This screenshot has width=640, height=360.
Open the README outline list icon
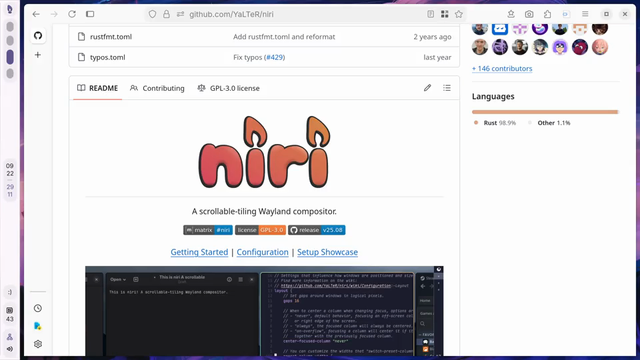click(x=447, y=88)
